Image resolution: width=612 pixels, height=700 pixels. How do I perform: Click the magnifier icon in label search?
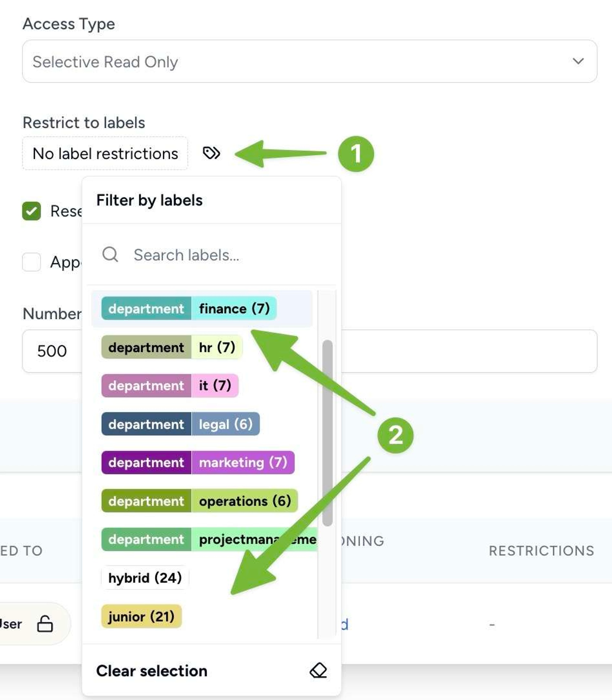point(110,254)
